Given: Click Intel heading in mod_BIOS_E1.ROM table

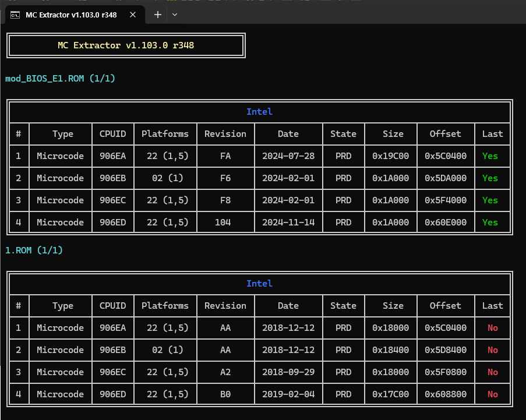Looking at the screenshot, I should click(x=259, y=112).
